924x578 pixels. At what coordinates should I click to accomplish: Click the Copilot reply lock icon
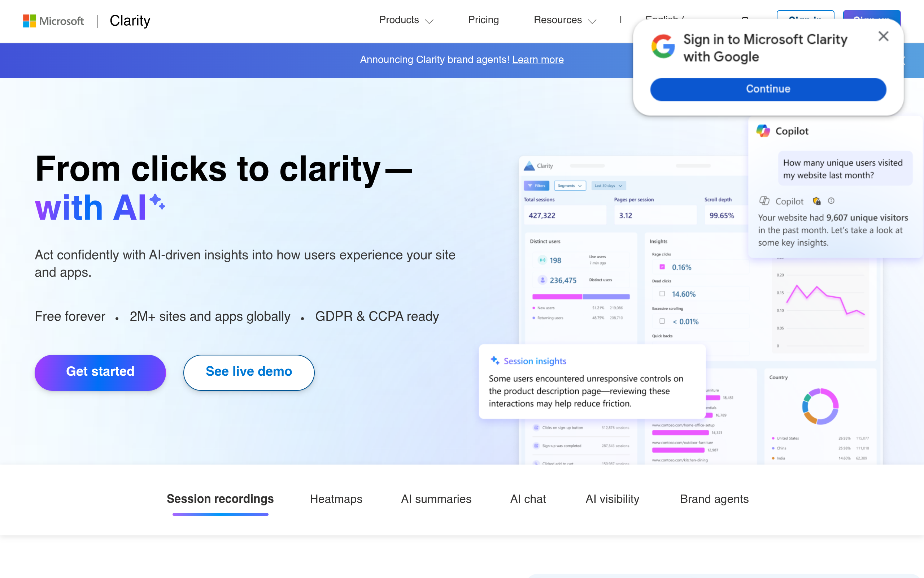coord(817,201)
